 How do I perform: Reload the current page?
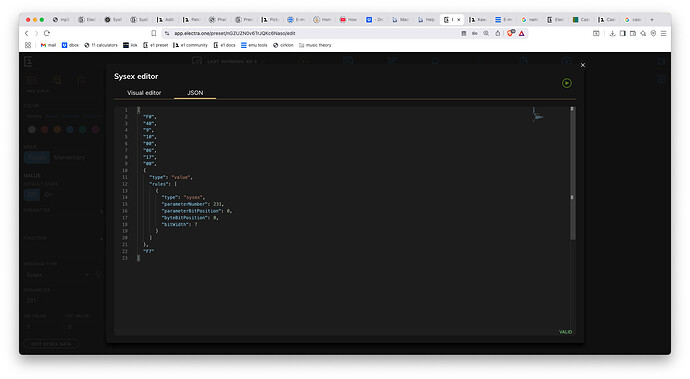tap(47, 33)
